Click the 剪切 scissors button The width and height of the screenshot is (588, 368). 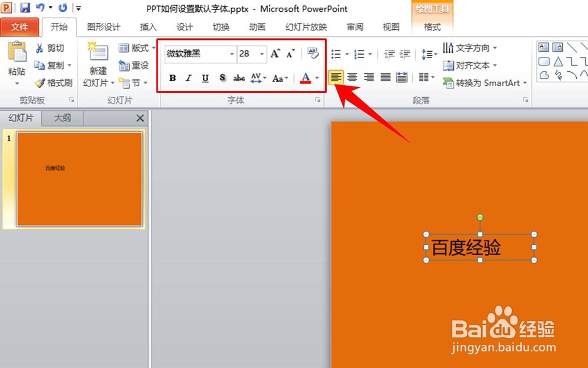tap(50, 48)
